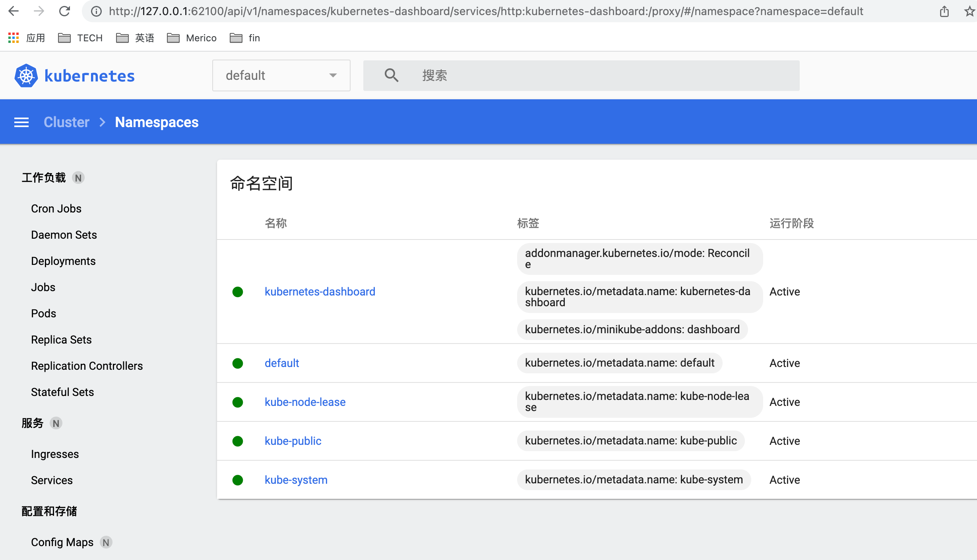This screenshot has height=560, width=977.
Task: Click the N badge next to 工作负载
Action: pyautogui.click(x=78, y=178)
